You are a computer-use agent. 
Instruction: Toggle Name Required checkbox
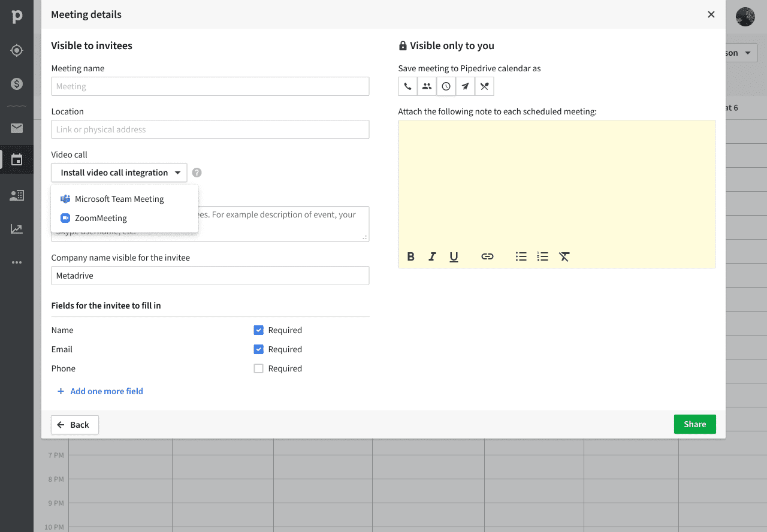point(259,330)
